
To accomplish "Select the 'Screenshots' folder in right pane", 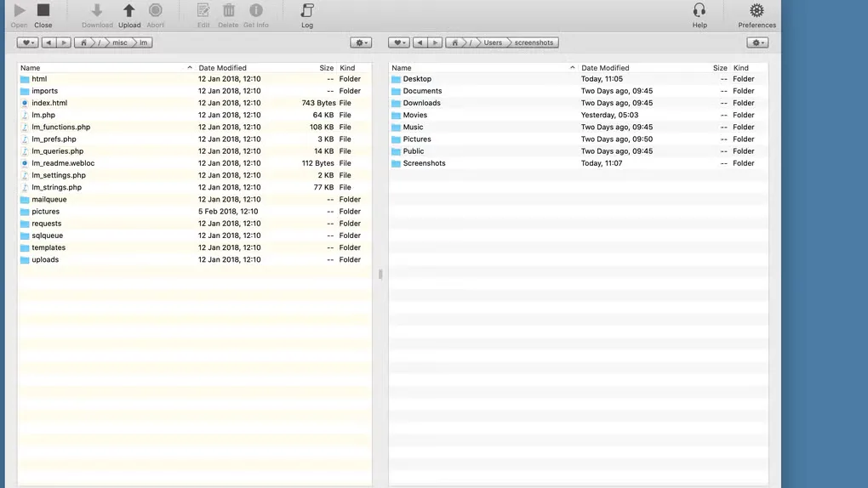I will tap(579, 163).
